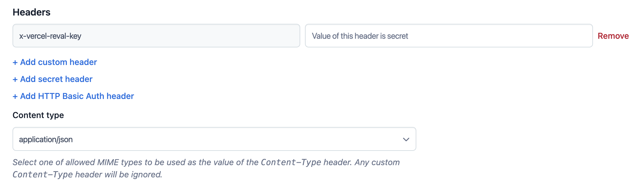Screen dimensions: 644x189
Task: Click the Content type field label
Action: coord(38,115)
